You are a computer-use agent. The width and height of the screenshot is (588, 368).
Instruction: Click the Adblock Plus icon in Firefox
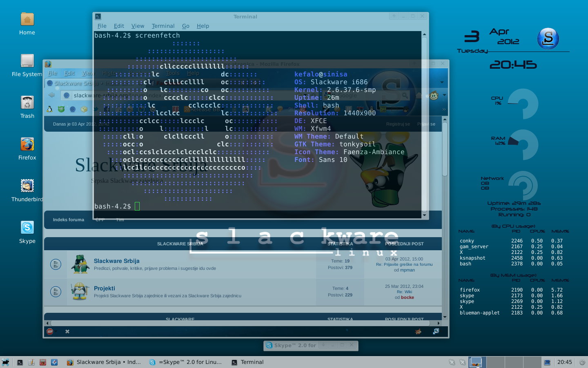click(50, 332)
